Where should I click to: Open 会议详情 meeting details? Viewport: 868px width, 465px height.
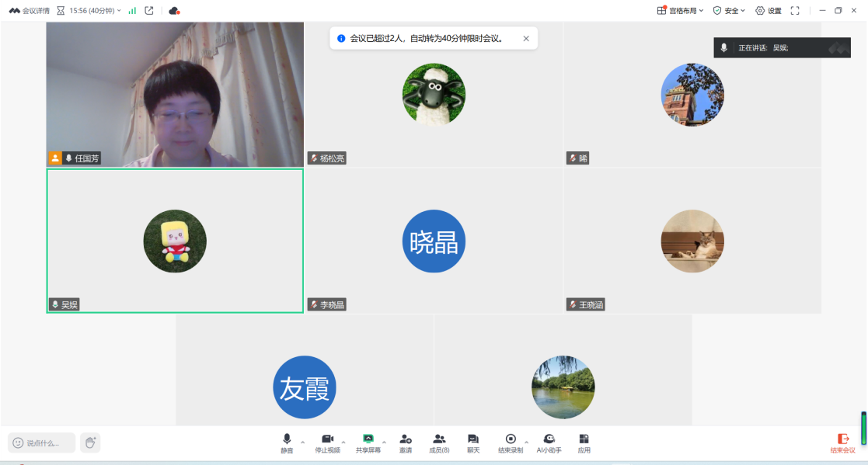[x=30, y=11]
